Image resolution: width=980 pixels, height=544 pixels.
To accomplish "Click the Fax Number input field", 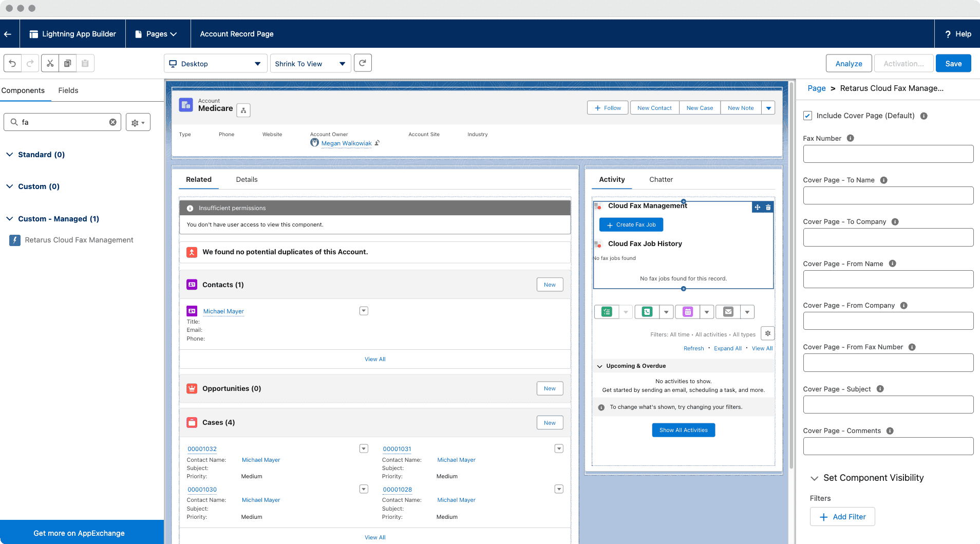I will (x=888, y=154).
